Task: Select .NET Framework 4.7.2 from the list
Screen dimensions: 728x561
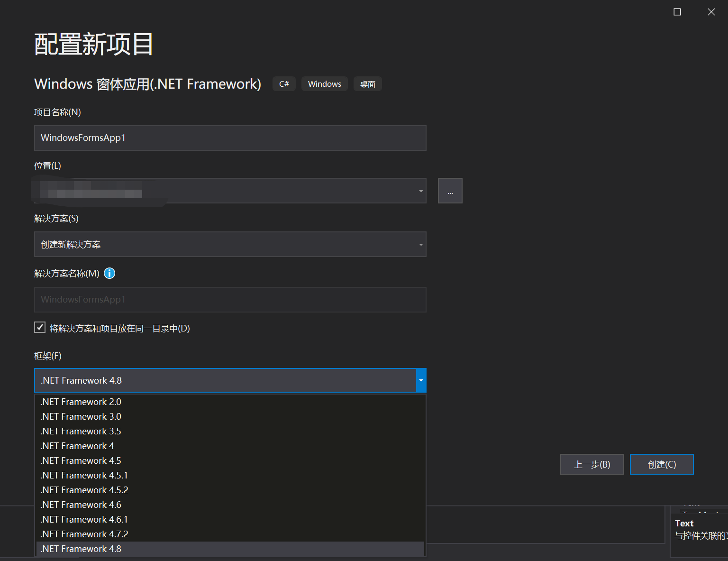Action: click(x=83, y=533)
